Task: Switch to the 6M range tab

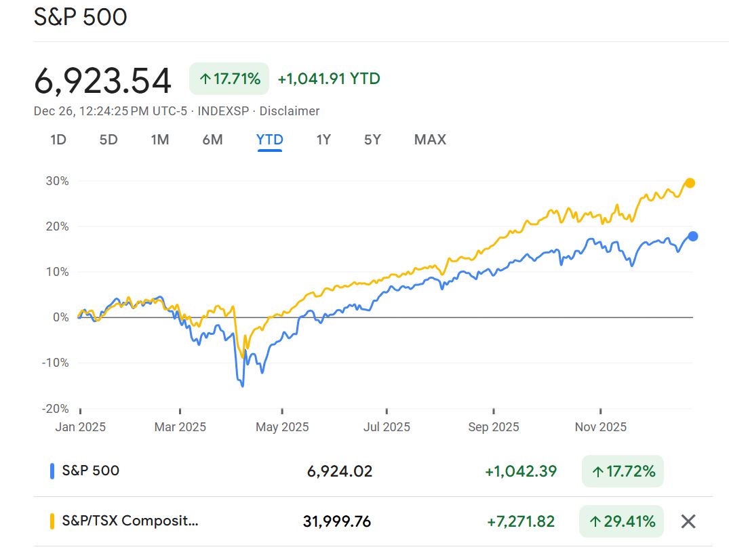Action: (x=212, y=140)
